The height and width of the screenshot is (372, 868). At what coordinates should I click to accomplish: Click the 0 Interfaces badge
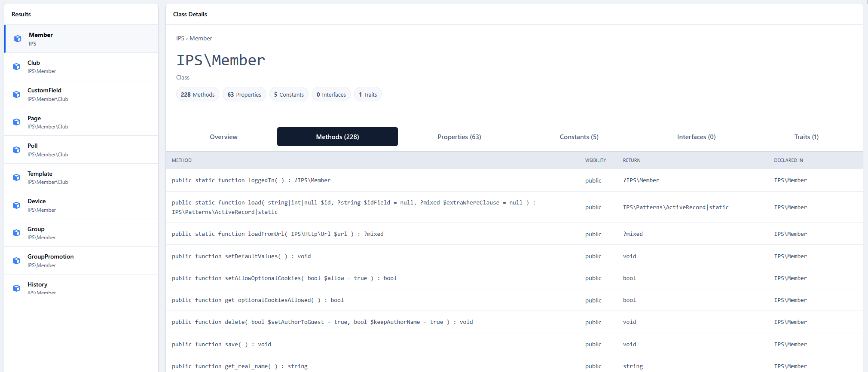[331, 95]
